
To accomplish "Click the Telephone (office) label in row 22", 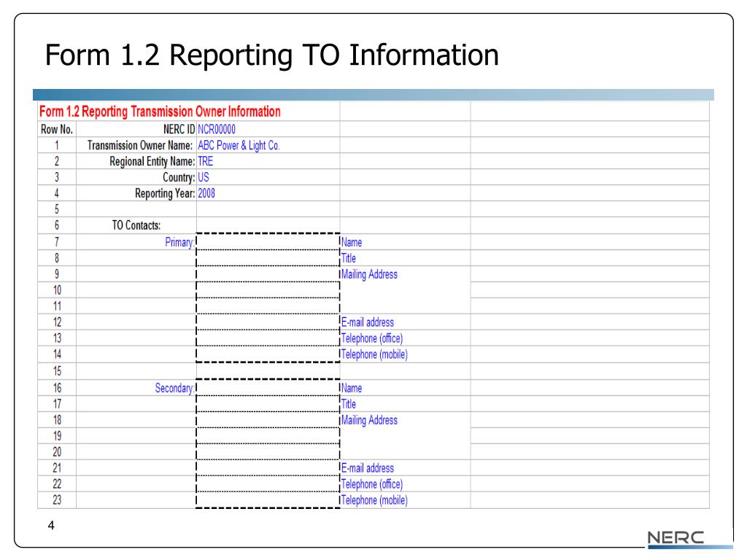I will pyautogui.click(x=372, y=484).
